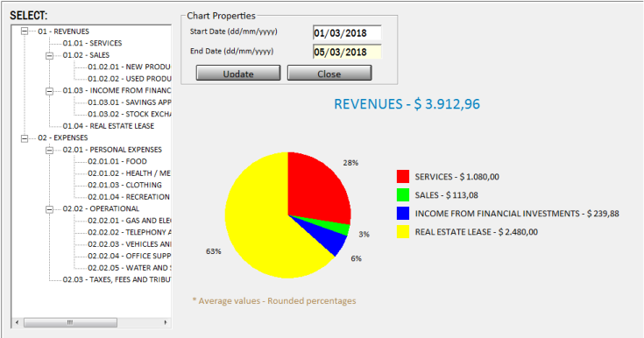Select 01.04 - REAL ESTATE LEASE item
Image resolution: width=644 pixels, height=338 pixels.
tap(109, 126)
